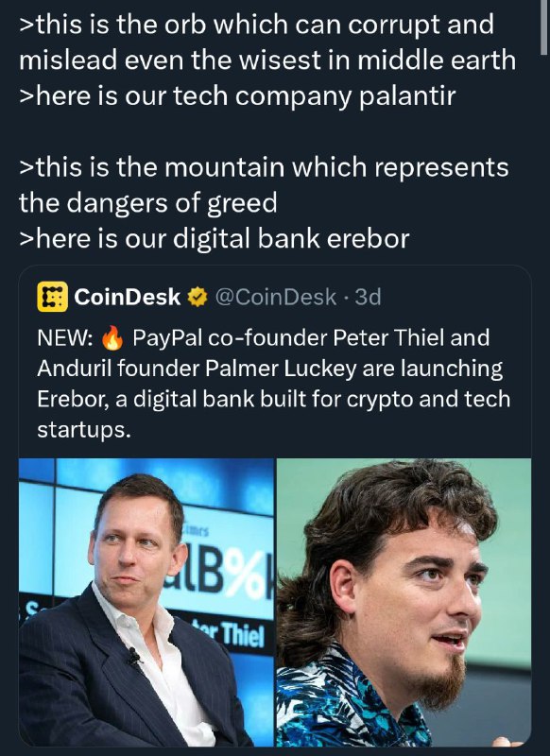Open the yellow CoinDesk avatar logo
This screenshot has width=550, height=756.
53,297
